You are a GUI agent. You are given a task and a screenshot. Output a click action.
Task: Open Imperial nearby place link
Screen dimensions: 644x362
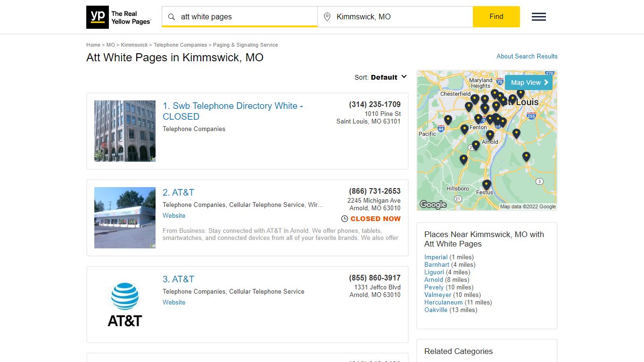point(436,257)
